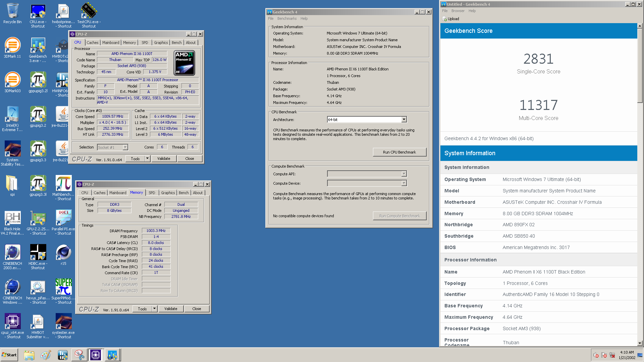
Task: Launch the HDBC.exe shortcut icon
Action: pyautogui.click(x=38, y=257)
